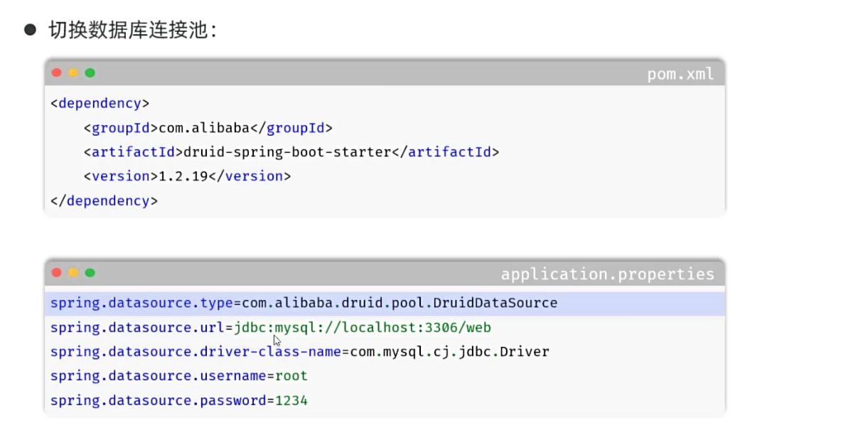
Task: Click the spring.datasource.username=root line
Action: tap(179, 376)
